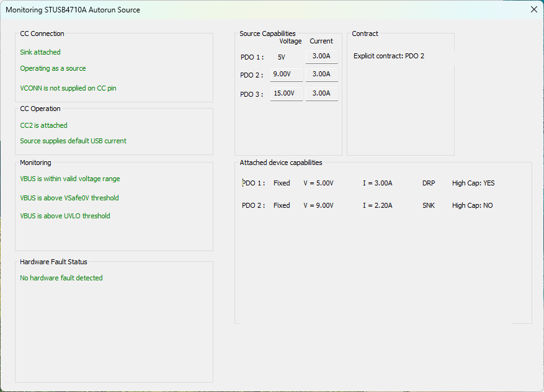Click 'VBUS is above UVLO threshold'
Viewport: 544px width, 392px height.
65,216
